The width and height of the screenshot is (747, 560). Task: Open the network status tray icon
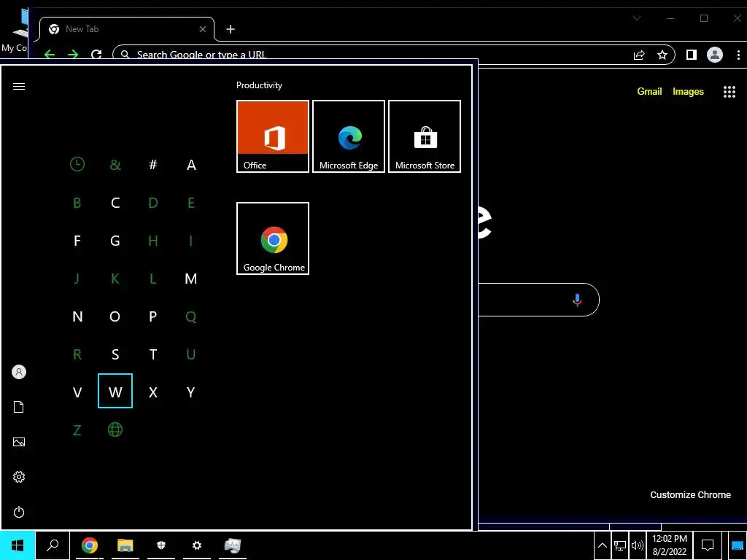pos(620,545)
